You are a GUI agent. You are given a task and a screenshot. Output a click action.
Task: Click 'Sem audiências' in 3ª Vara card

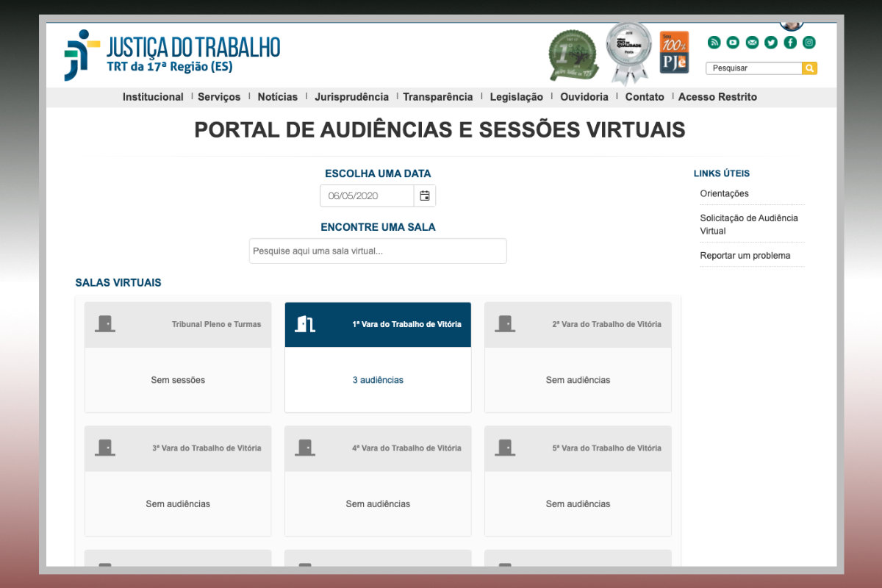tap(178, 504)
